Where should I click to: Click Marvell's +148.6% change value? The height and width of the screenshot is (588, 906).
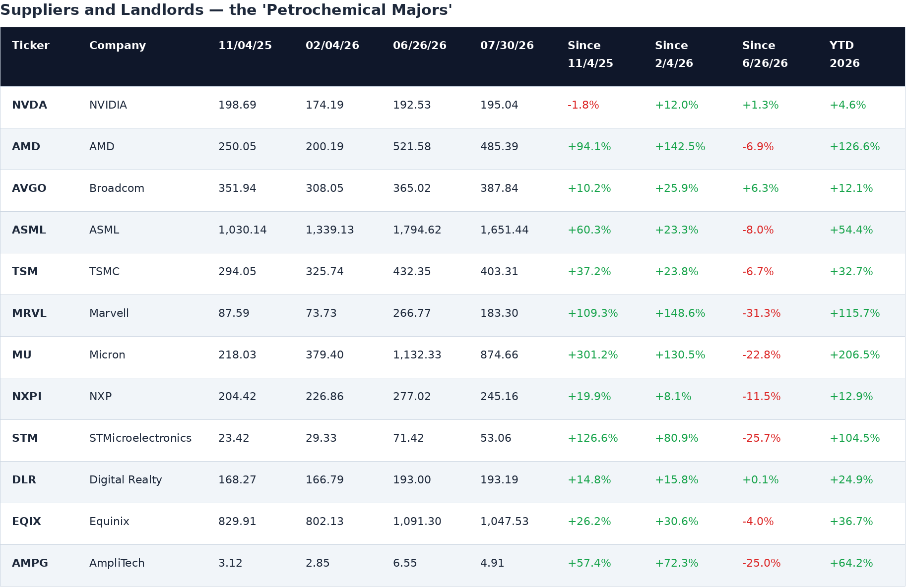pos(680,313)
